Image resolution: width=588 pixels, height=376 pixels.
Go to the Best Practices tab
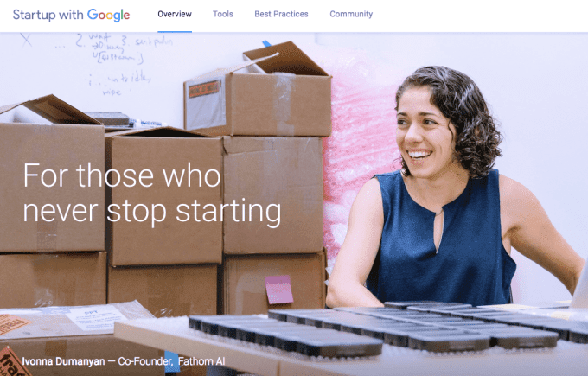[x=281, y=14]
